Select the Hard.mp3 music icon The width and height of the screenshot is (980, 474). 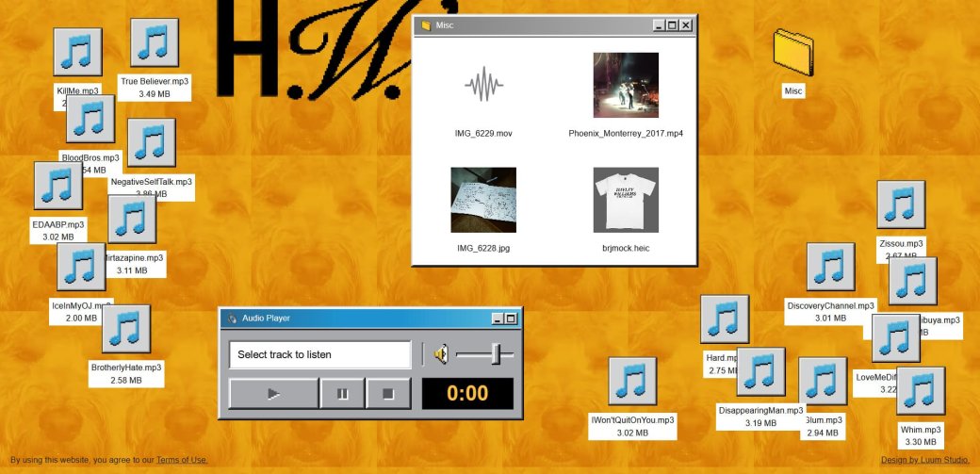pyautogui.click(x=725, y=319)
